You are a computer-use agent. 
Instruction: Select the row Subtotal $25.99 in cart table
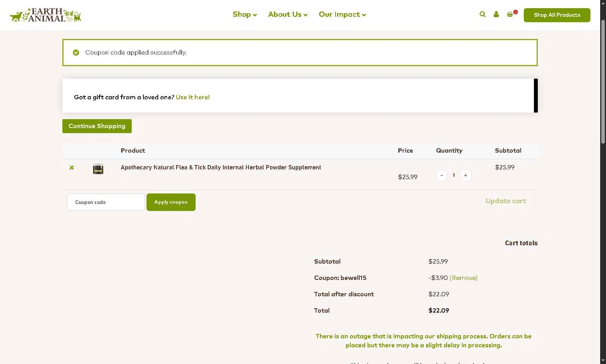[505, 167]
